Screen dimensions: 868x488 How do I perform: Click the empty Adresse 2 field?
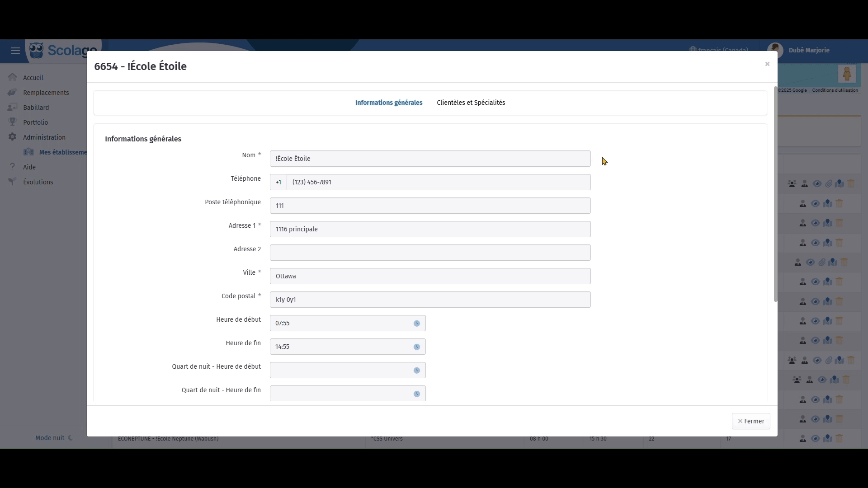tap(429, 253)
